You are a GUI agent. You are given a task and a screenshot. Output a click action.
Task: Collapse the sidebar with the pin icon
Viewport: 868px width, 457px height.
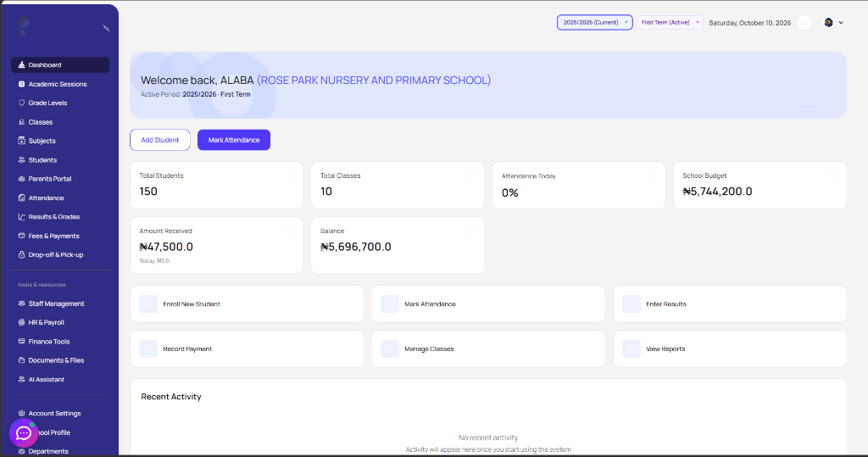106,28
